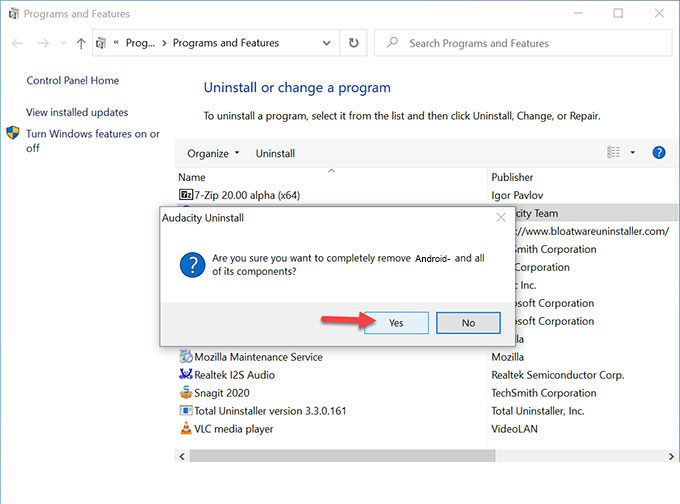Viewport: 680px width, 504px height.
Task: Click Realtek Semiconductor Corp. publisher cell
Action: pyautogui.click(x=558, y=375)
